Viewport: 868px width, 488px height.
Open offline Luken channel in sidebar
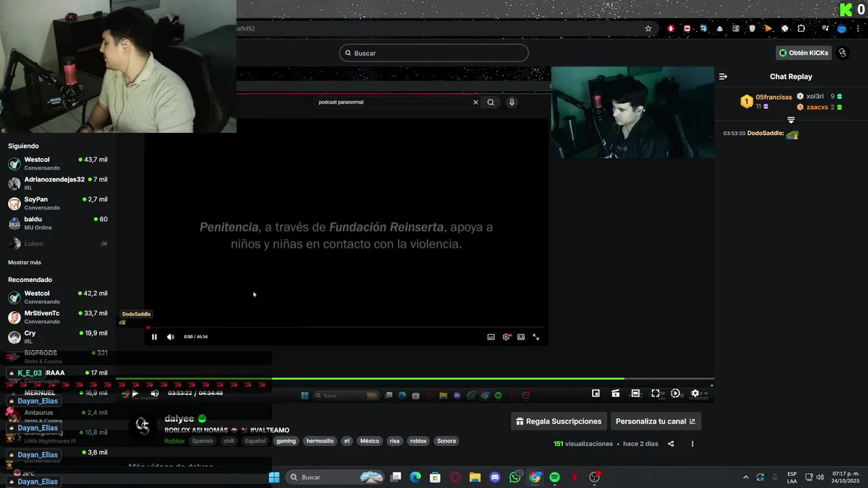pyautogui.click(x=58, y=243)
